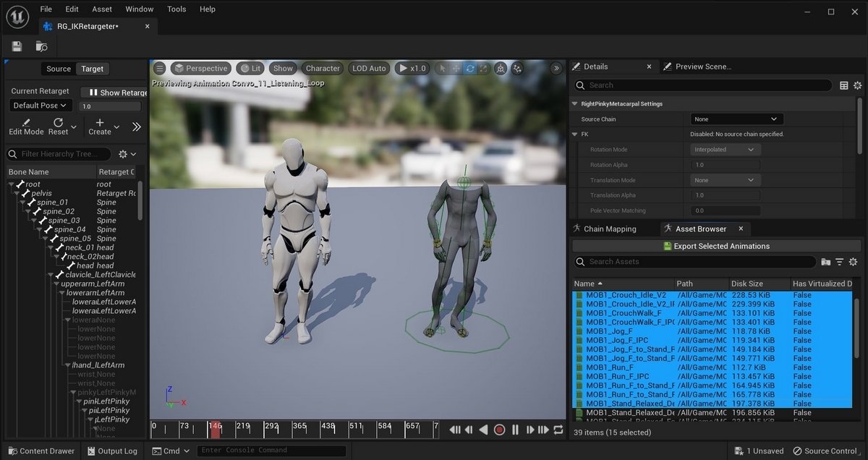
Task: Expand hierarchy toolbar overflow chevrons
Action: pos(136,127)
